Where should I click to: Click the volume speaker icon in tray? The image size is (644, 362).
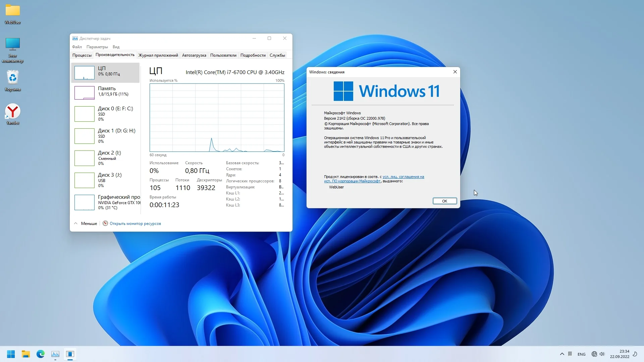click(602, 354)
